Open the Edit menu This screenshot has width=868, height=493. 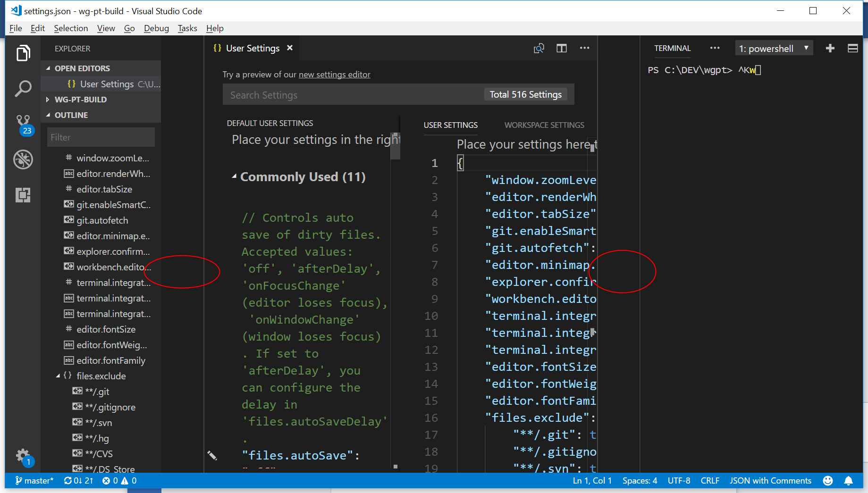tap(38, 28)
